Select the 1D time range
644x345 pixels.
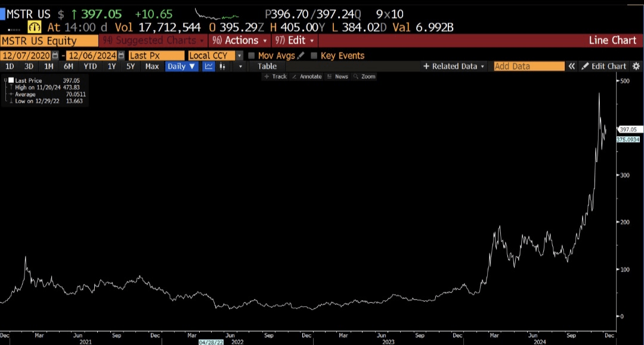pyautogui.click(x=10, y=66)
